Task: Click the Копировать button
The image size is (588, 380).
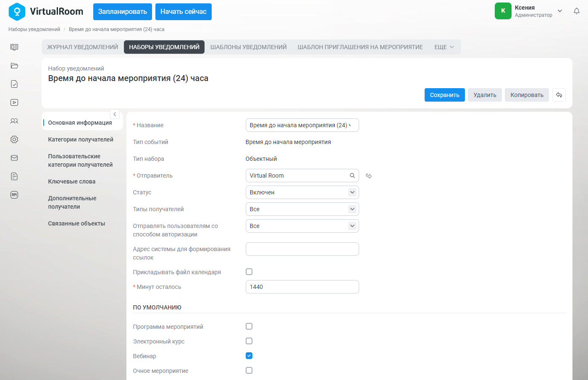Action: [527, 95]
